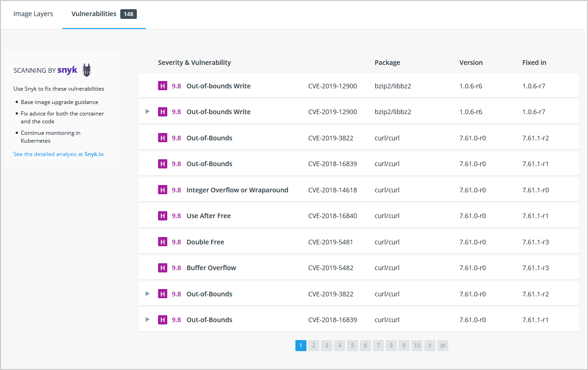588x370 pixels.
Task: Open the 1.0.6-r7 fixed version link
Action: 534,86
